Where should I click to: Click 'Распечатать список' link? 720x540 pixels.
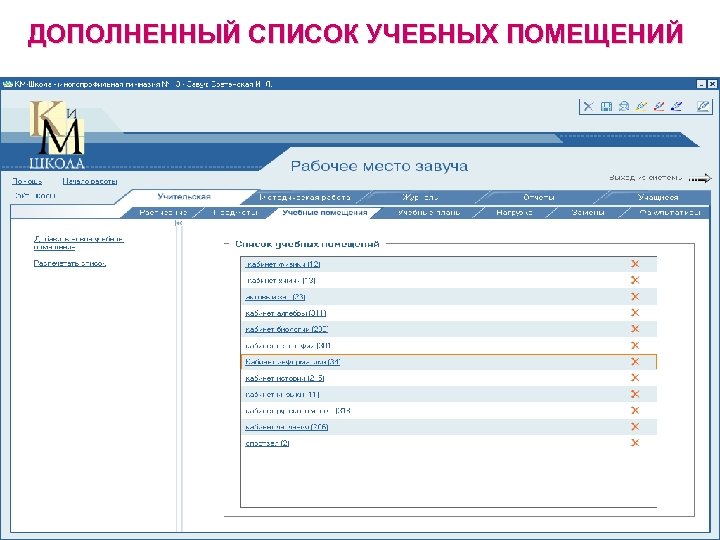point(70,264)
